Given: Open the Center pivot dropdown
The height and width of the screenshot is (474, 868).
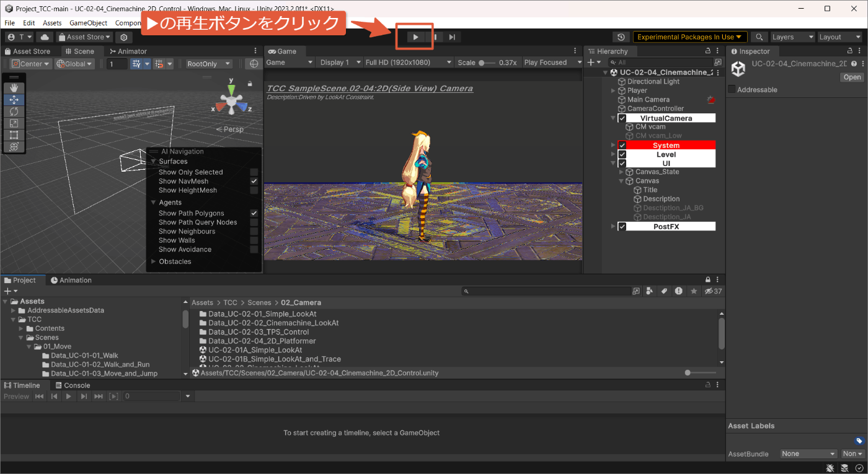Looking at the screenshot, I should (31, 64).
